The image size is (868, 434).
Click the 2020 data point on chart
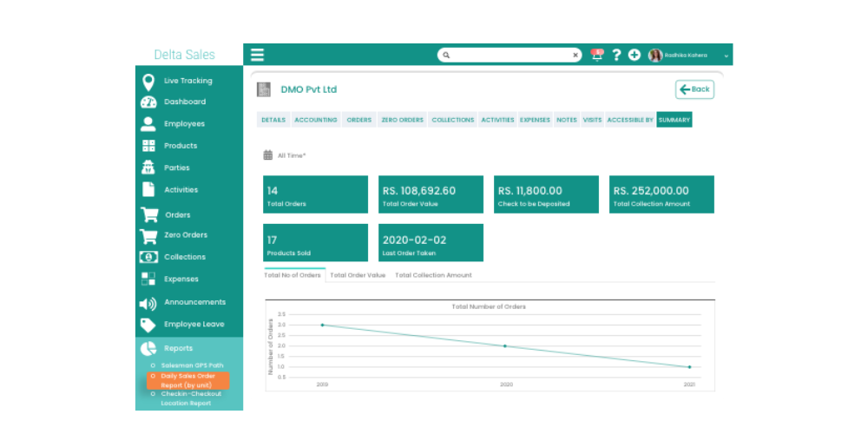point(505,346)
